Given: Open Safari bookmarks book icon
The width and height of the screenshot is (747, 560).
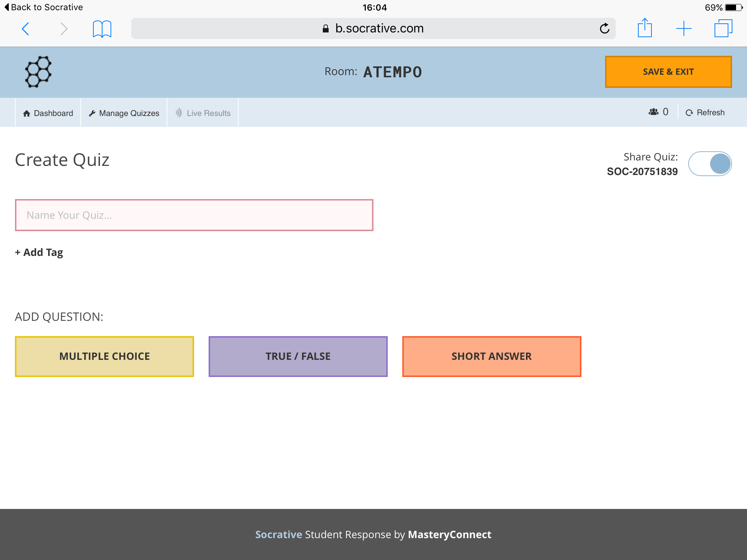Looking at the screenshot, I should (x=102, y=29).
